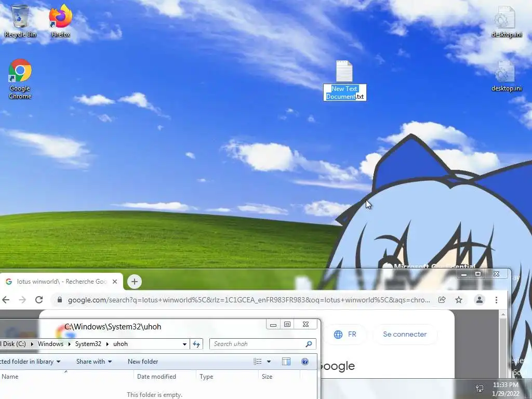Bookmark this page with the star icon
This screenshot has width=532, height=399.
click(x=459, y=300)
